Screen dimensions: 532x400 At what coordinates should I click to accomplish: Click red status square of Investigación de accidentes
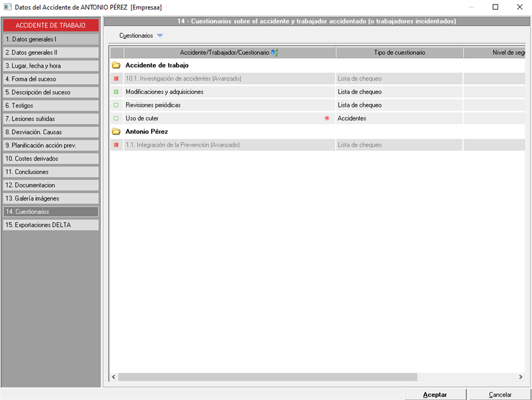click(117, 79)
